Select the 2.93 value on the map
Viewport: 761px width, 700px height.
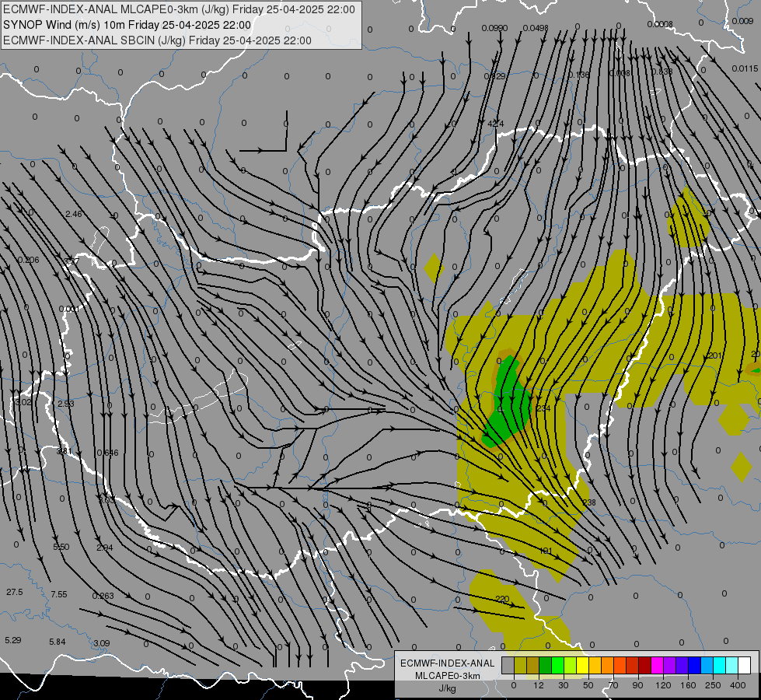click(x=66, y=404)
